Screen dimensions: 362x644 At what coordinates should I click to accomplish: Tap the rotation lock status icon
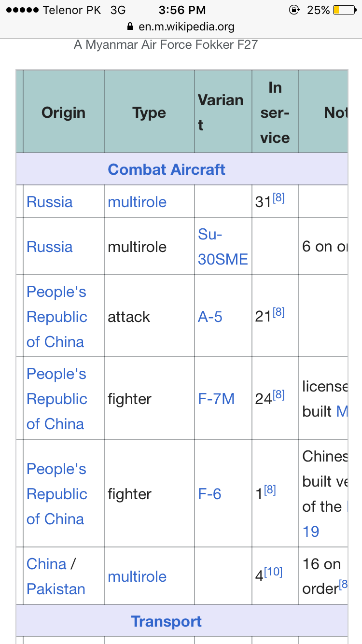[294, 10]
